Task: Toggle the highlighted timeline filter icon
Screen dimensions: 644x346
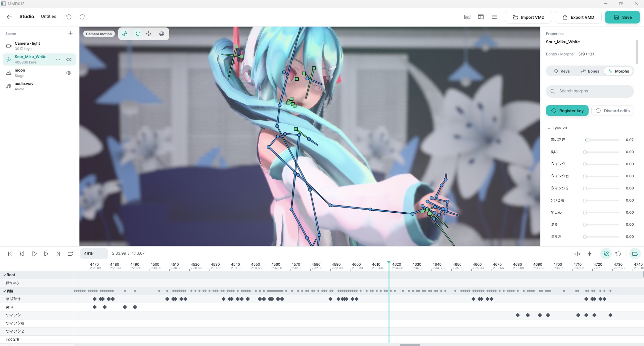Action: tap(606, 254)
